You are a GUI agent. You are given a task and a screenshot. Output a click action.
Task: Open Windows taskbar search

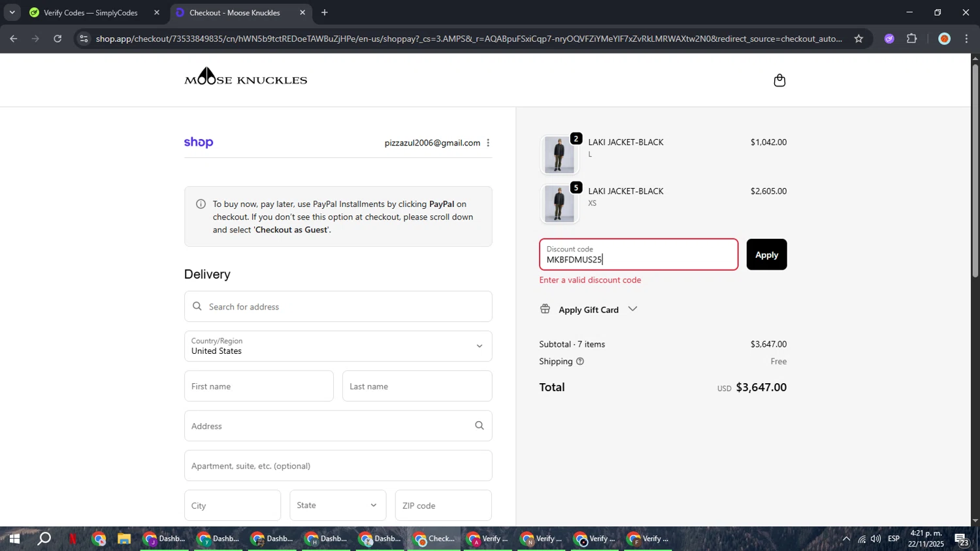tap(44, 539)
